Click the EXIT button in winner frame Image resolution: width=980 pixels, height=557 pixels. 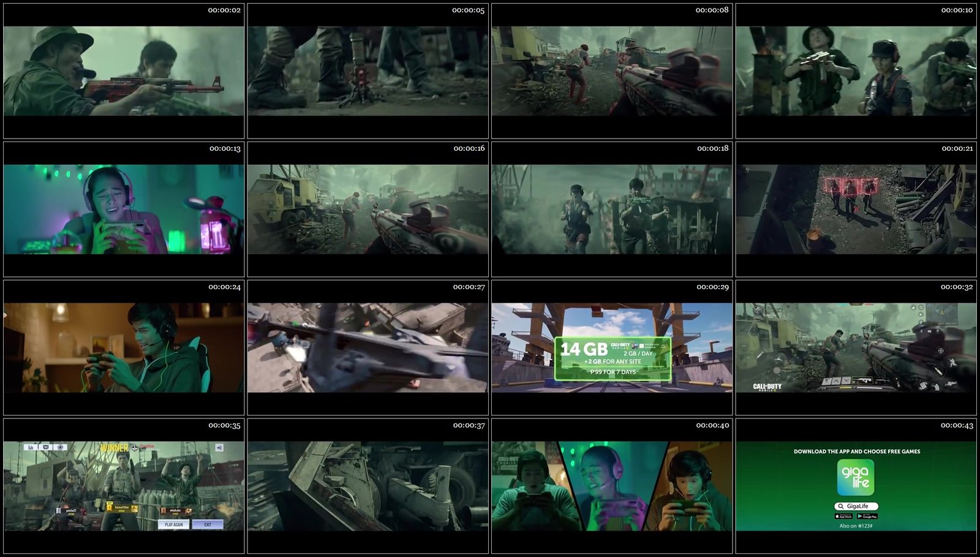point(208,525)
